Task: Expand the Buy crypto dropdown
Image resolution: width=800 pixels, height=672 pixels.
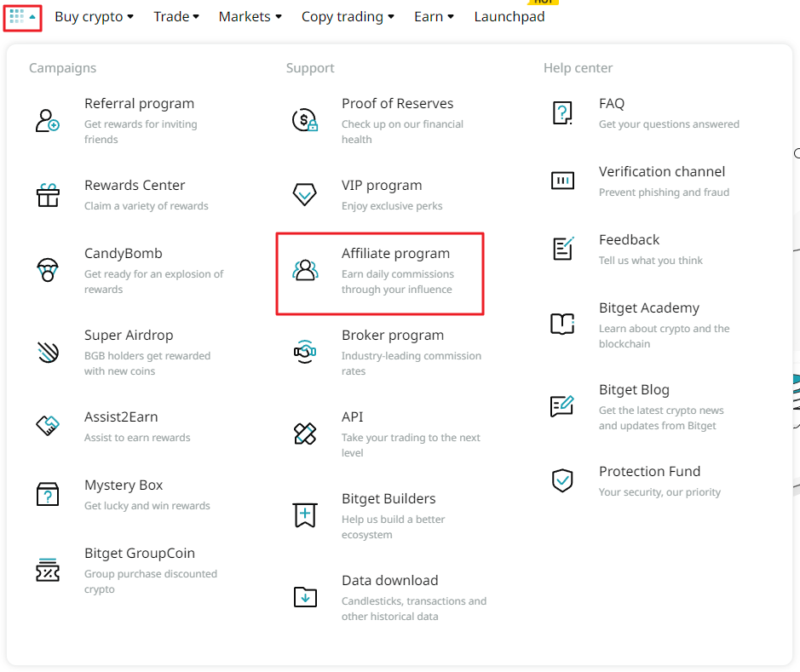Action: 94,17
